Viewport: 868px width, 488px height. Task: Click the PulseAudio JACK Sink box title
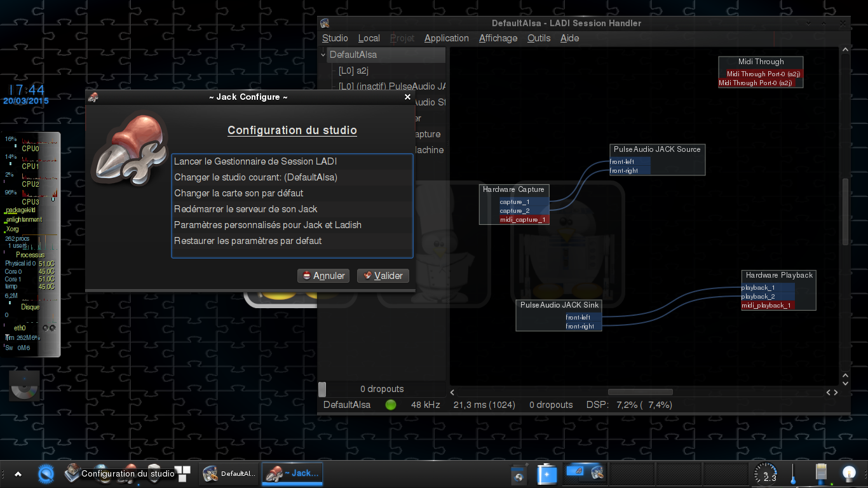click(x=559, y=305)
